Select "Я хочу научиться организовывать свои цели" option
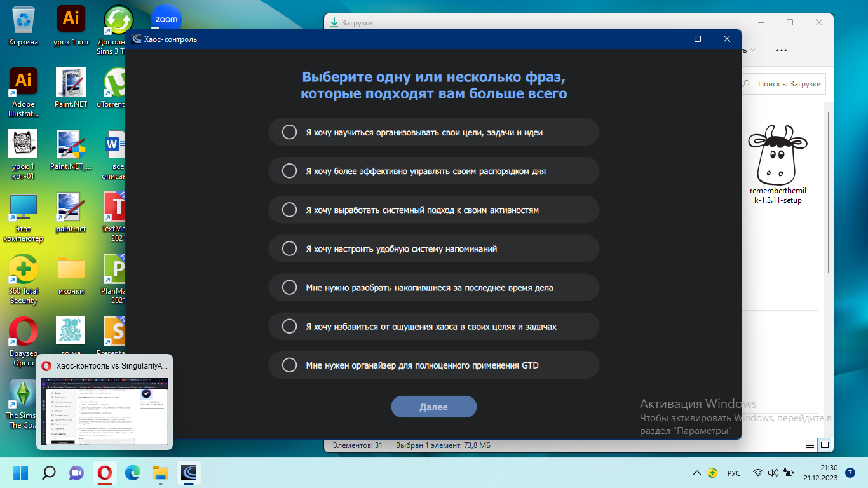868x488 pixels. pyautogui.click(x=289, y=132)
